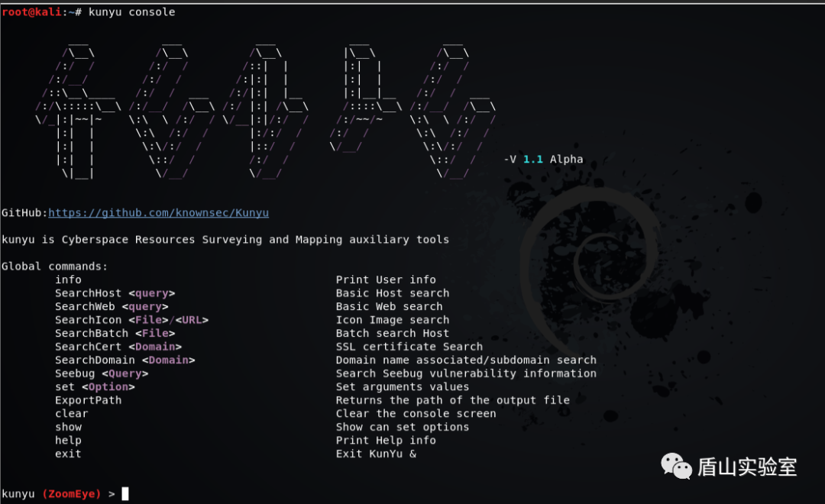
Task: Click 'Print User info' description
Action: click(x=386, y=280)
